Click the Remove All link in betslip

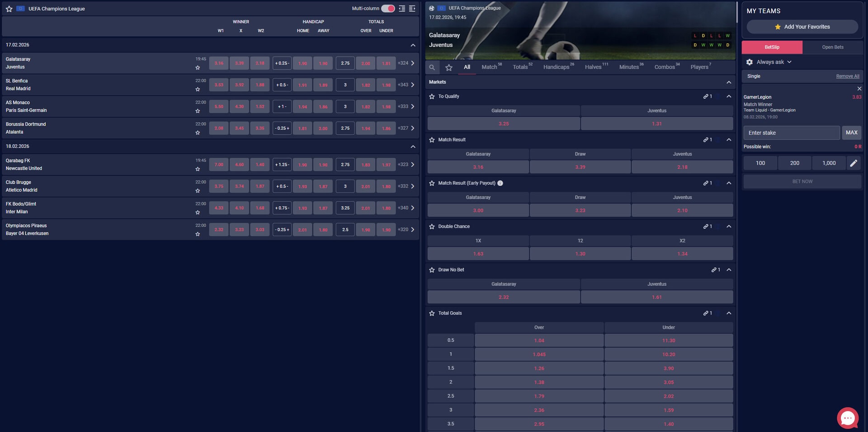pyautogui.click(x=848, y=76)
